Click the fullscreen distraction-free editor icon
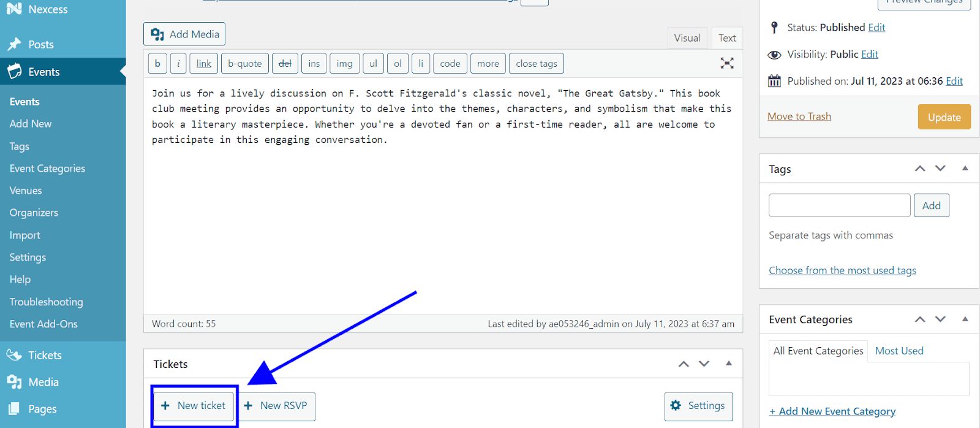The height and width of the screenshot is (428, 980). click(x=726, y=63)
